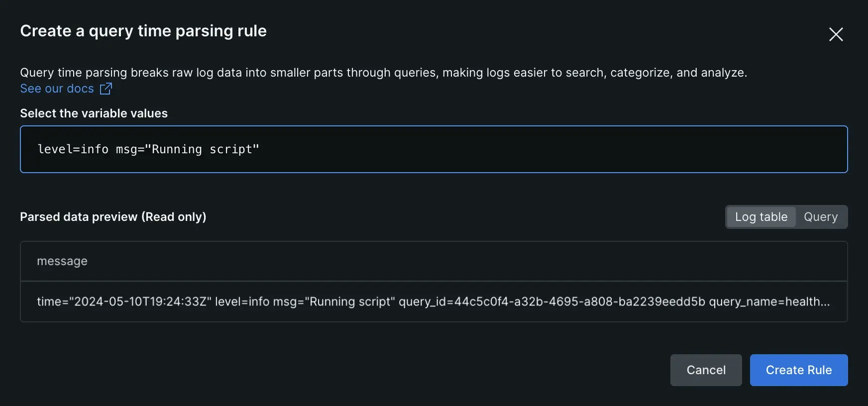This screenshot has height=406, width=868.
Task: Open the See our docs link
Action: [x=57, y=89]
